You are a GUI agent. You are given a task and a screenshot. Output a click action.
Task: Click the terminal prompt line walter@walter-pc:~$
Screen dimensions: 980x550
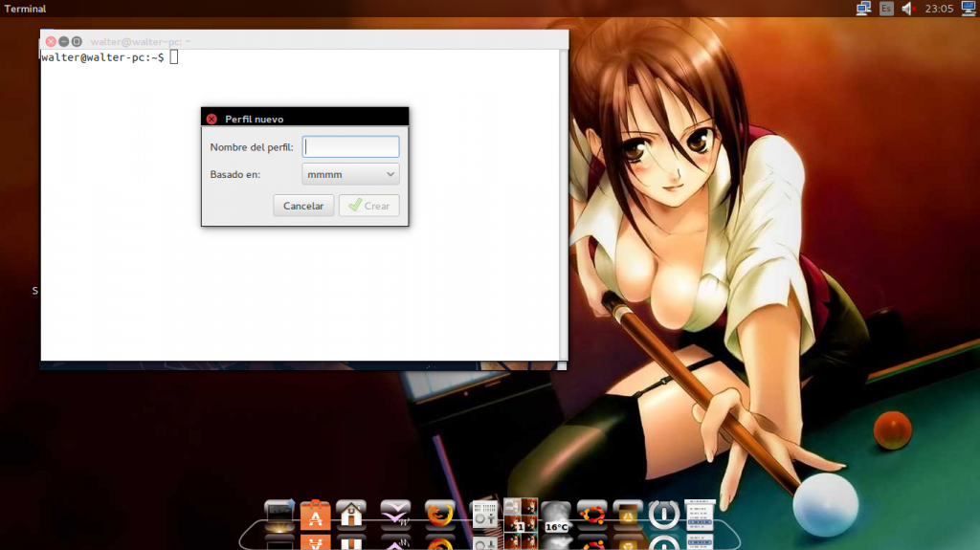[x=102, y=57]
